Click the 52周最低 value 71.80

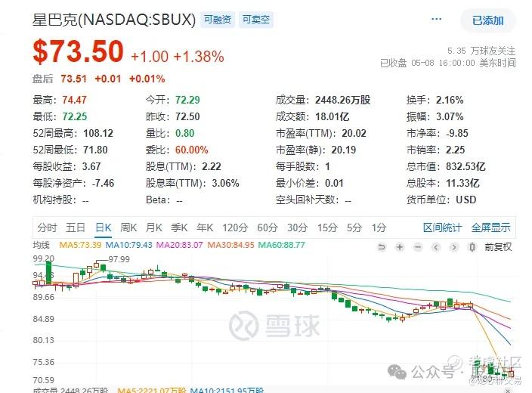[95, 150]
